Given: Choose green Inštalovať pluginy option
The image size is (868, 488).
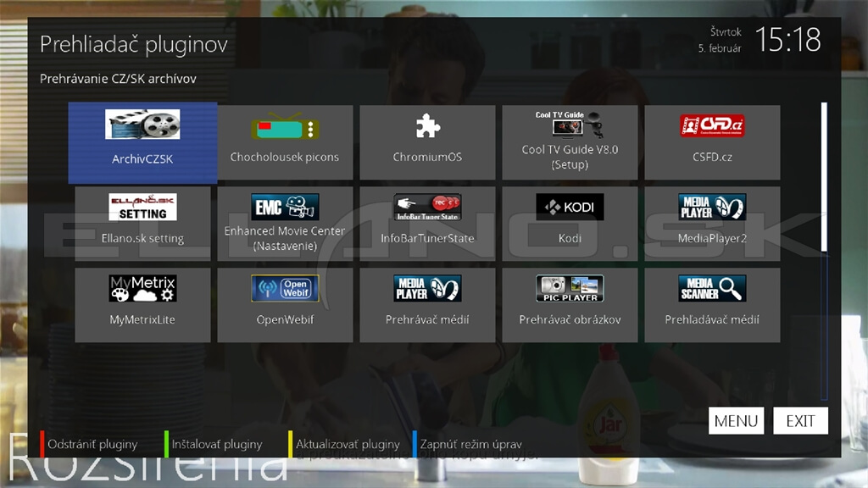Looking at the screenshot, I should (216, 444).
